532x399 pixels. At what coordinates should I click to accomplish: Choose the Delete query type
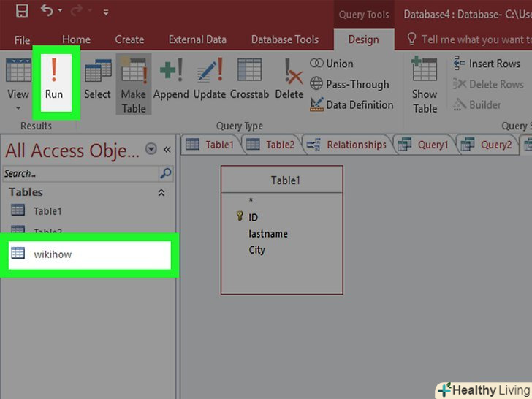pyautogui.click(x=289, y=80)
